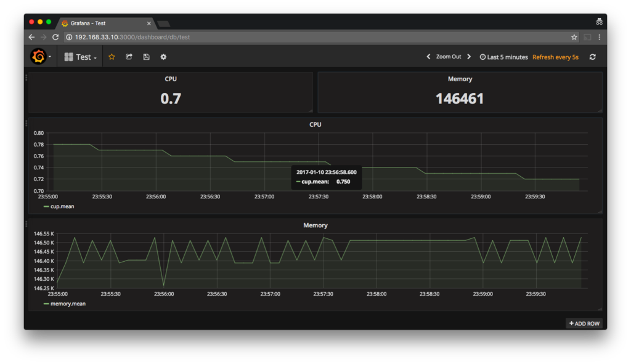Viewport: 631px width, 364px height.
Task: Open the CPU graph panel title menu
Action: coord(315,124)
